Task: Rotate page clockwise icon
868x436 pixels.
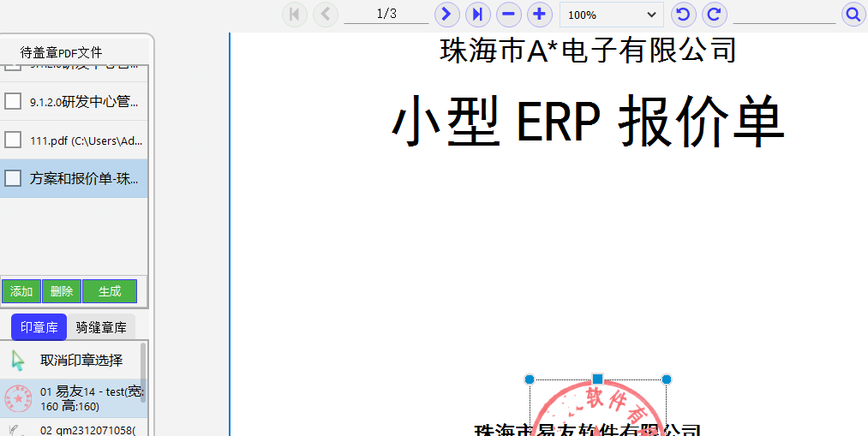Action: (x=715, y=15)
